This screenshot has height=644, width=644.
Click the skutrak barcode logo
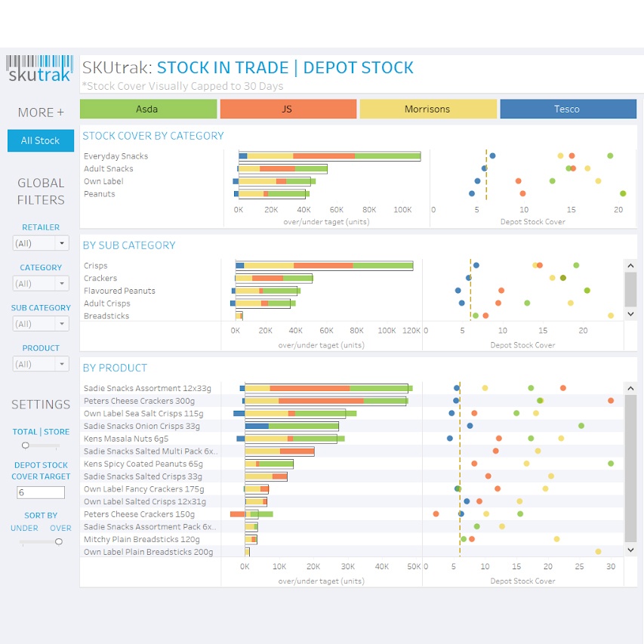40,68
